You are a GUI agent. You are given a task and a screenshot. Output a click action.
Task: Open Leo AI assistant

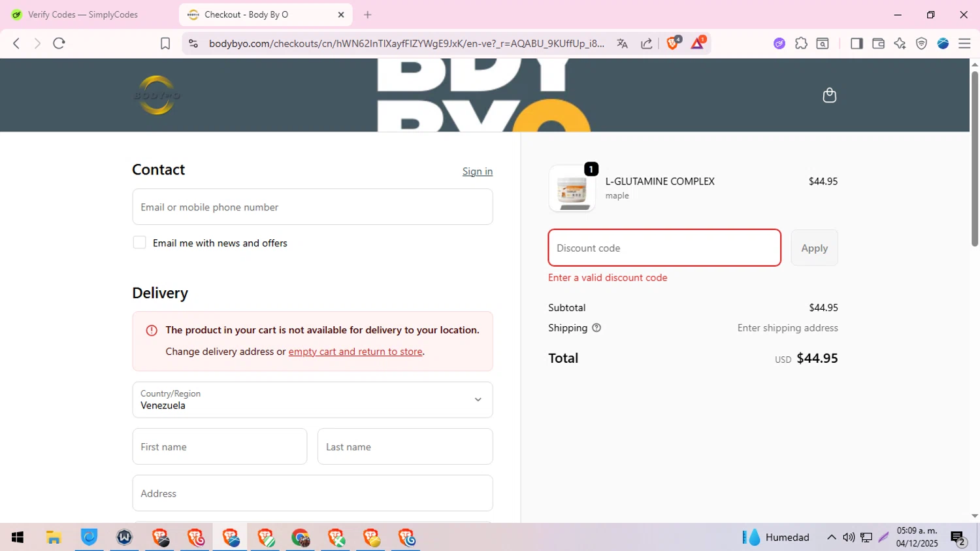tap(900, 43)
